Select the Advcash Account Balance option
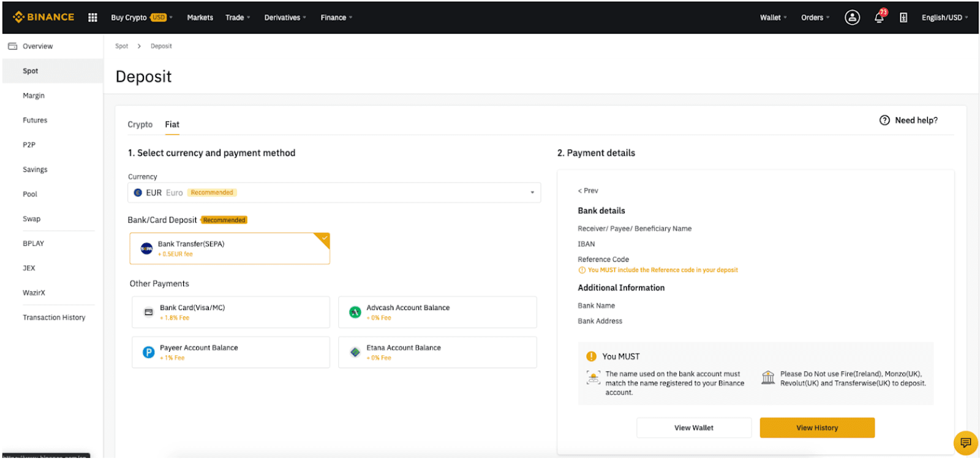 [x=437, y=312]
